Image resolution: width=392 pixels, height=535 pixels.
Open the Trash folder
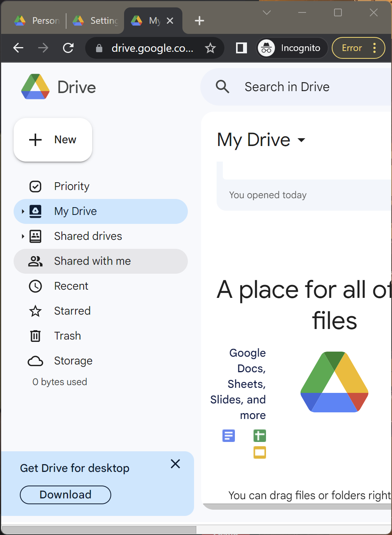click(67, 336)
